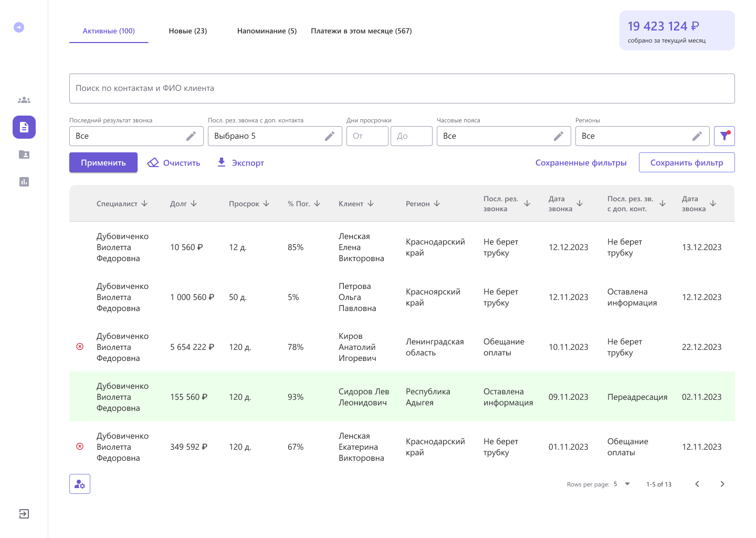Image resolution: width=756 pixels, height=538 pixels.
Task: Open the shared folder icon in sidebar
Action: pyautogui.click(x=24, y=154)
